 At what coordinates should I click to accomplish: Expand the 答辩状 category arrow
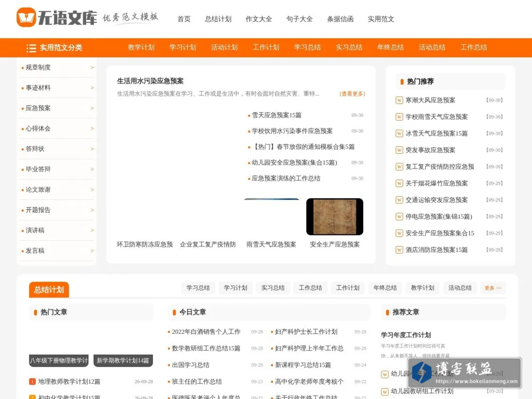click(92, 149)
